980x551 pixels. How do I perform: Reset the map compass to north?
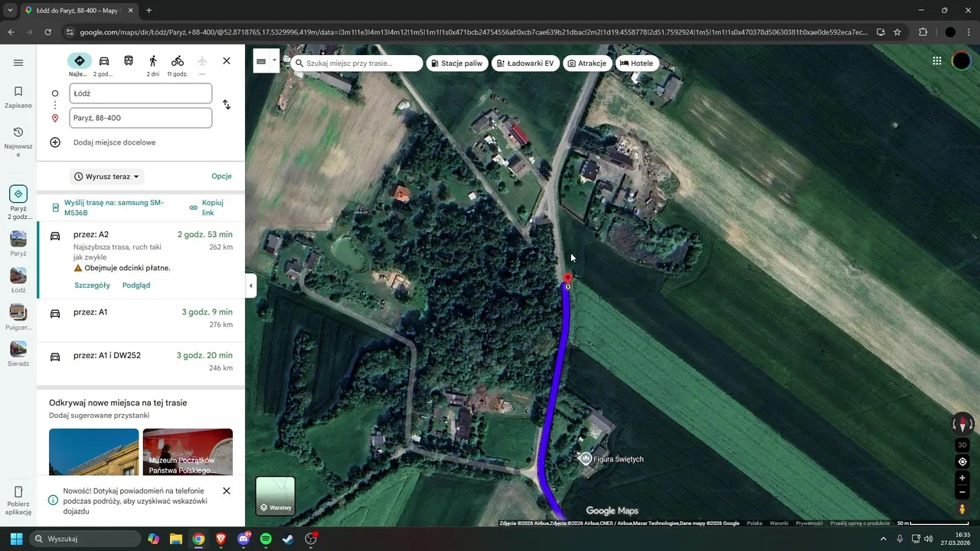tap(962, 423)
